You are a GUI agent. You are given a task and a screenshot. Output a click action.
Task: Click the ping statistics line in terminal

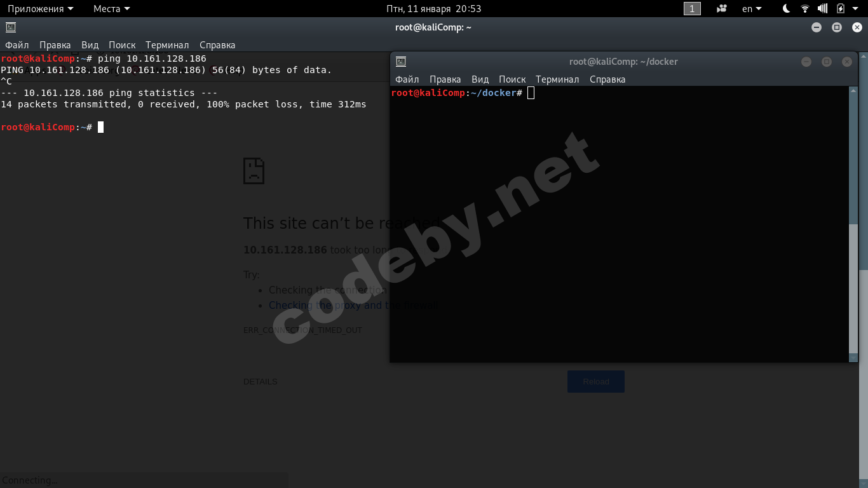point(109,93)
